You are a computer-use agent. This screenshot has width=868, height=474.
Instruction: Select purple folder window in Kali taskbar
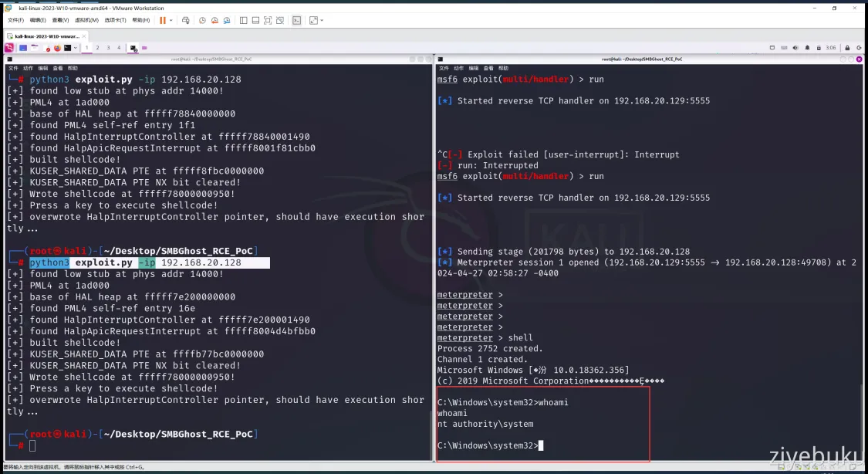(x=144, y=48)
